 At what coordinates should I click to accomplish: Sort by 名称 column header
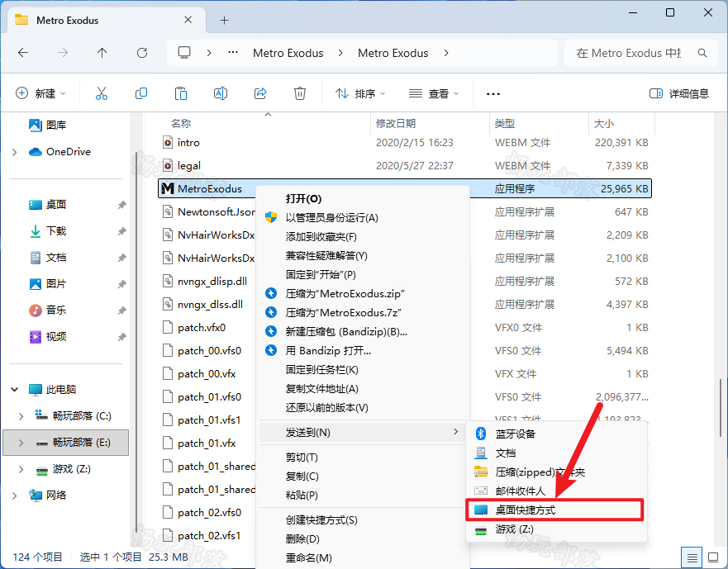tap(181, 123)
